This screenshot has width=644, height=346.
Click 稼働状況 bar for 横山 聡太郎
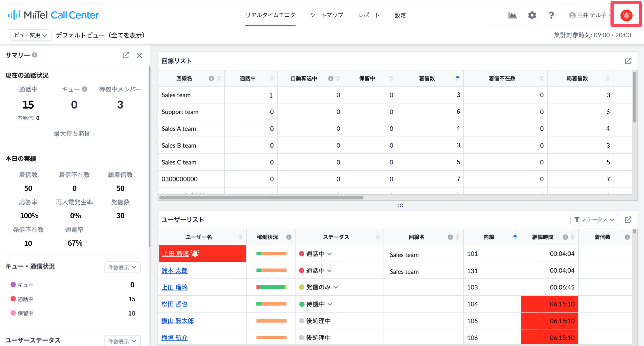[271, 321]
